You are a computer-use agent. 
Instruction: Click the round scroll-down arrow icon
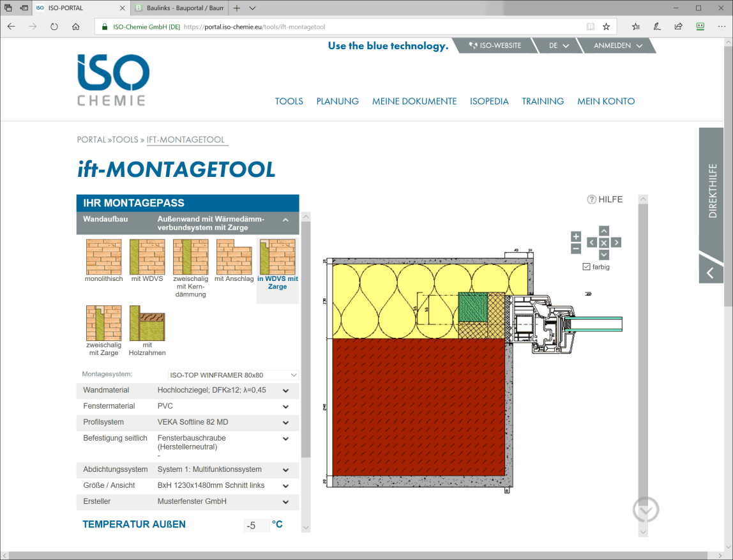[646, 510]
